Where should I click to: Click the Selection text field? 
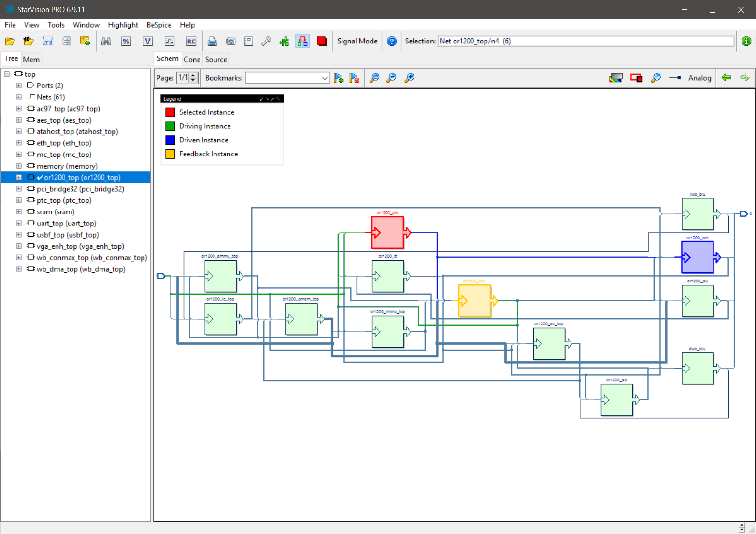point(585,42)
